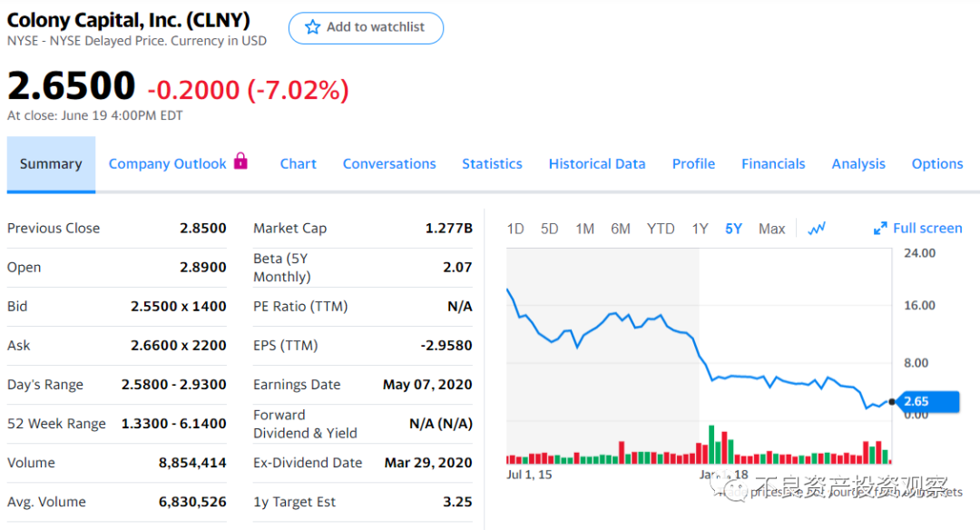
Task: Switch to the Financials tab
Action: click(773, 163)
